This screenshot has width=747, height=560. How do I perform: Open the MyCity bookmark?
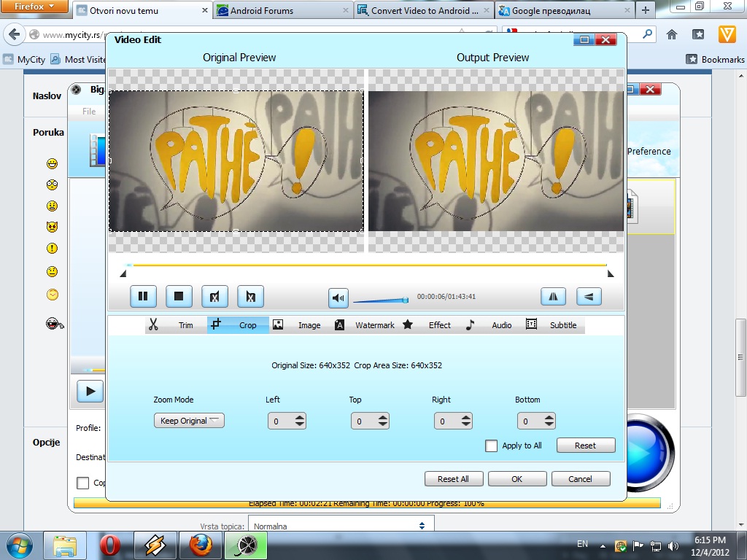24,60
